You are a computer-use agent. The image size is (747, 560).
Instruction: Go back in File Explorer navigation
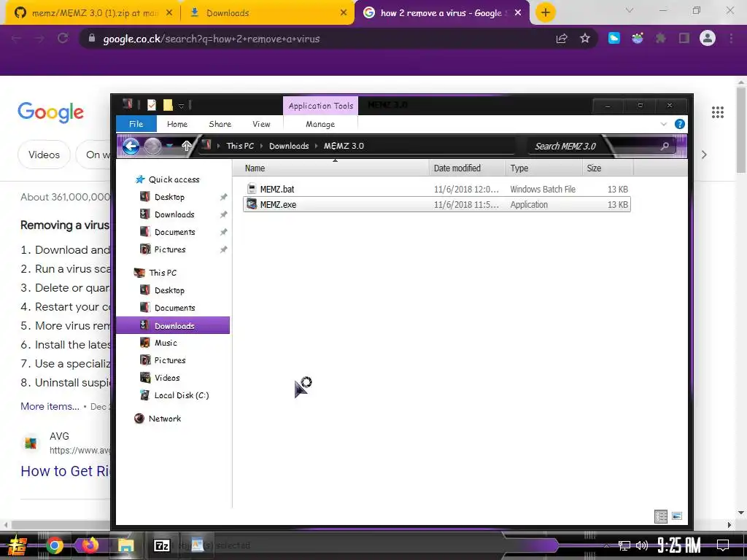click(131, 146)
